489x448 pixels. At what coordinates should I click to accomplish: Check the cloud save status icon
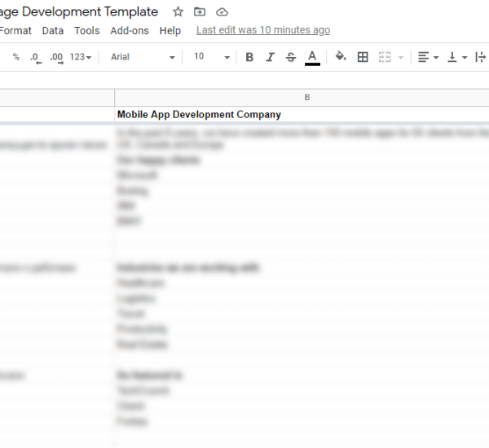(222, 11)
